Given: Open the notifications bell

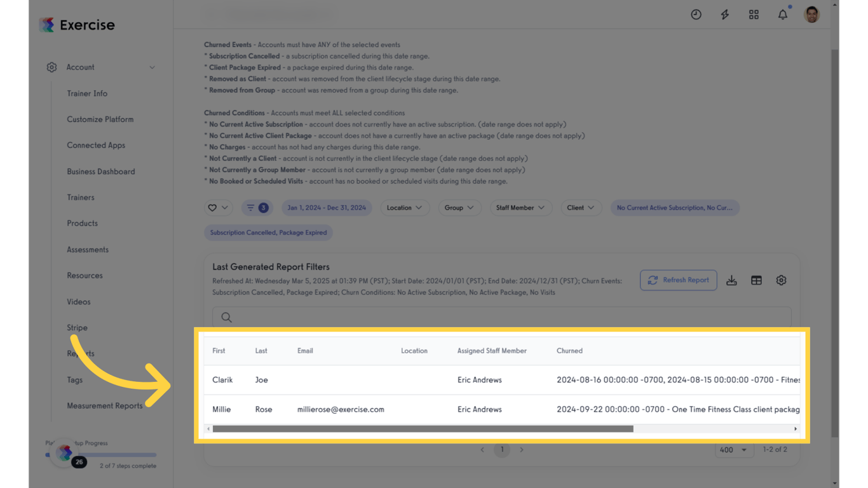Looking at the screenshot, I should tap(783, 14).
